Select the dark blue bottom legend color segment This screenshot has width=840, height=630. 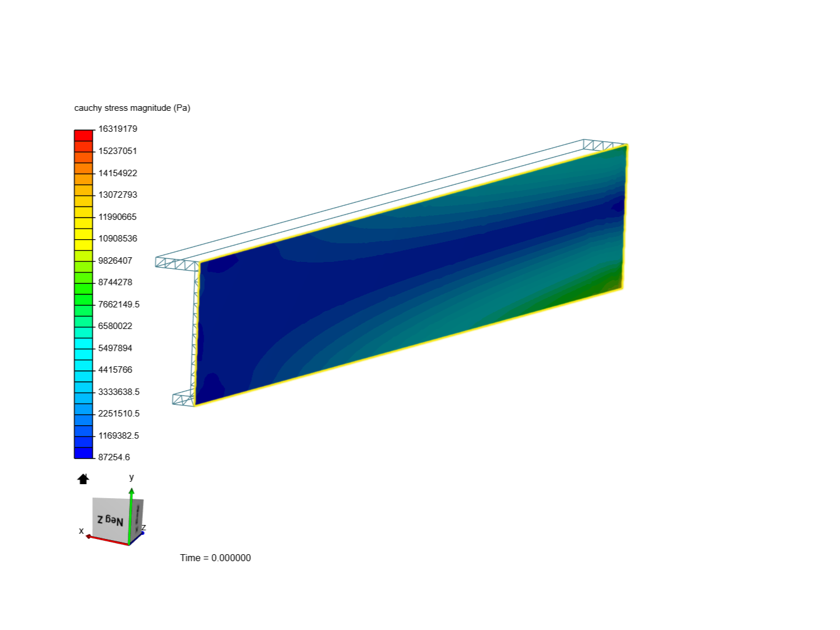[83, 453]
